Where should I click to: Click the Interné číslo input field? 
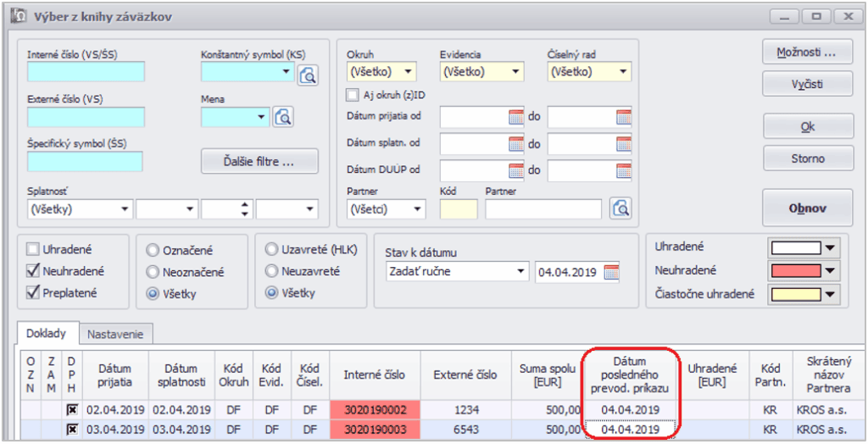tap(86, 72)
